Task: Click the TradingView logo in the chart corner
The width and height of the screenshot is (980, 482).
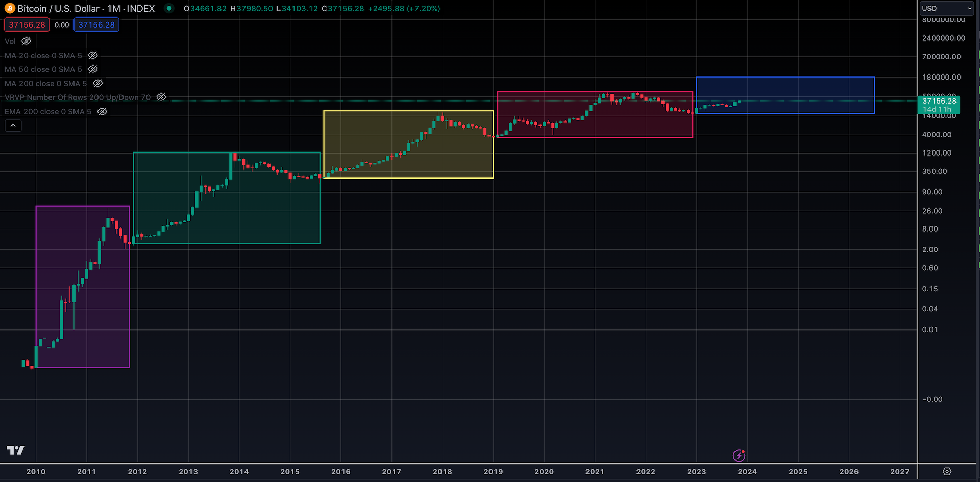Action: point(15,450)
